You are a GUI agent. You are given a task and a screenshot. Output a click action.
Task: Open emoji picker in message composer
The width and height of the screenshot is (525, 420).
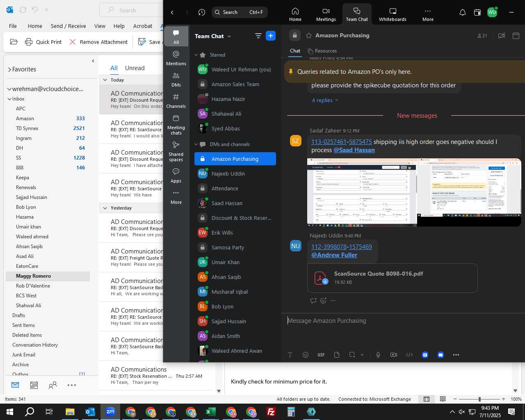(306, 355)
